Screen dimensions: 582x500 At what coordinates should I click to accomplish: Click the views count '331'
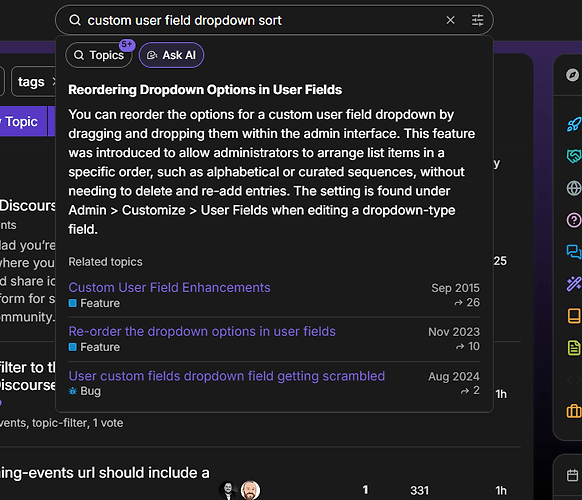(419, 490)
